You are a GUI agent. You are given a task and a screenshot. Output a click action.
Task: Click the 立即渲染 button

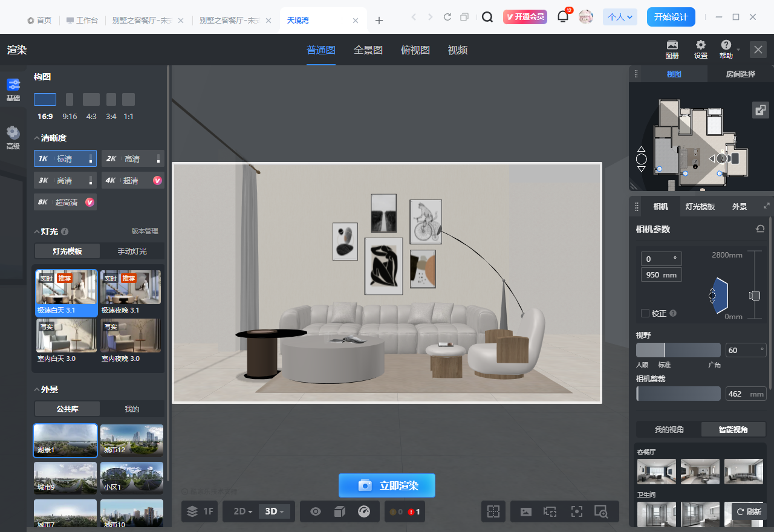coord(386,485)
